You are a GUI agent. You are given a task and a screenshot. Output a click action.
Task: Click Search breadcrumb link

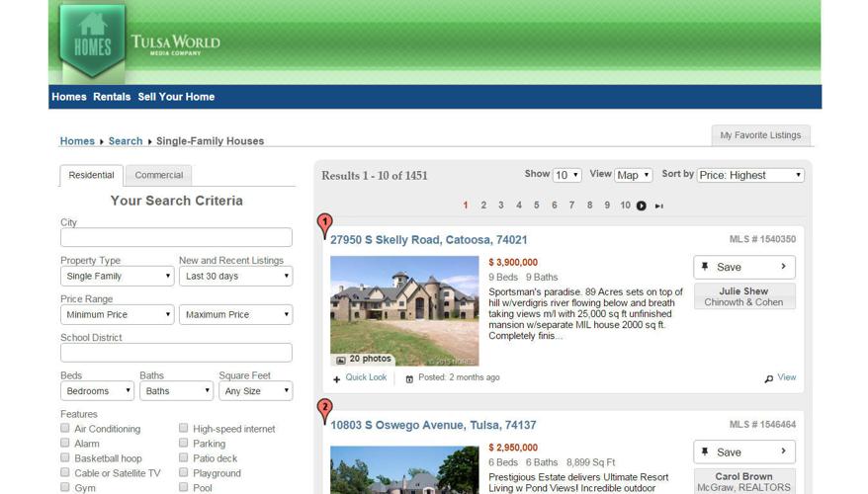coord(126,141)
